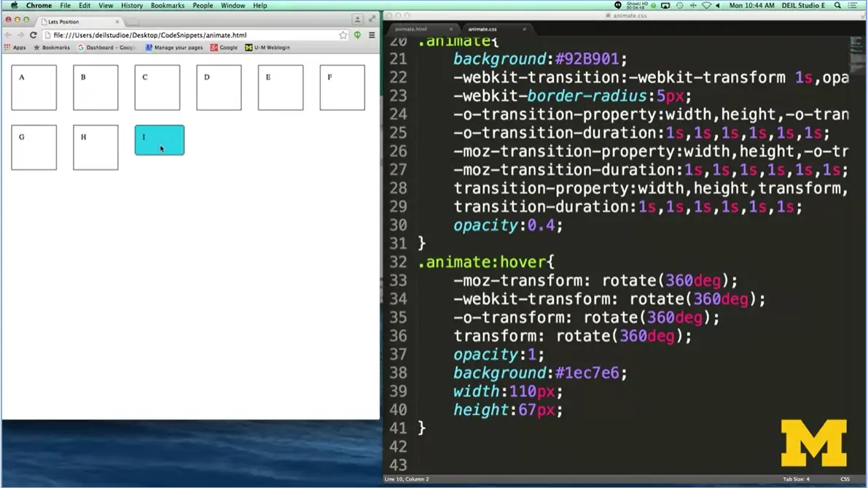Open Notification Center with the list icon
The height and width of the screenshot is (488, 868).
pos(854,5)
